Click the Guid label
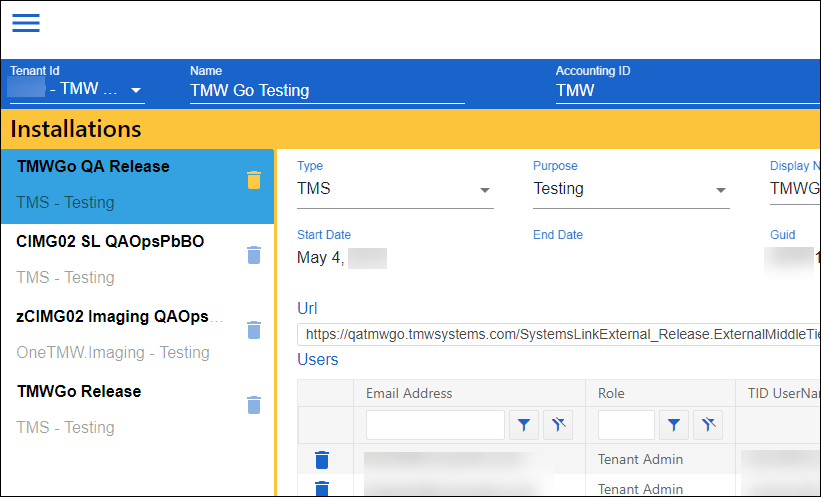821x497 pixels. [782, 235]
